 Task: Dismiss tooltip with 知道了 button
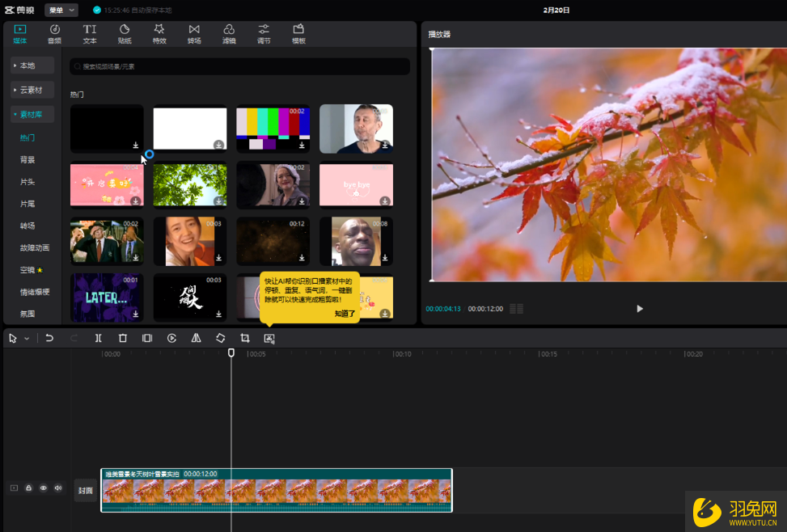click(x=345, y=314)
